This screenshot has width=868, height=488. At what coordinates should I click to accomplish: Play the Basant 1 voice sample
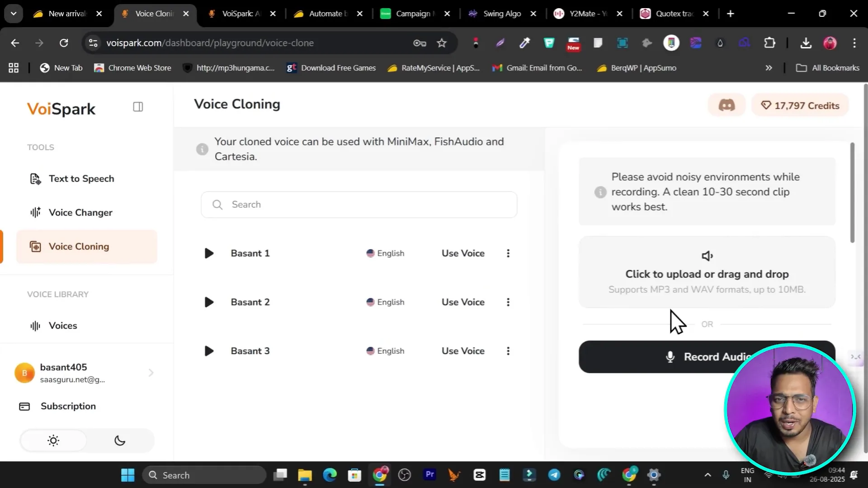coord(209,253)
